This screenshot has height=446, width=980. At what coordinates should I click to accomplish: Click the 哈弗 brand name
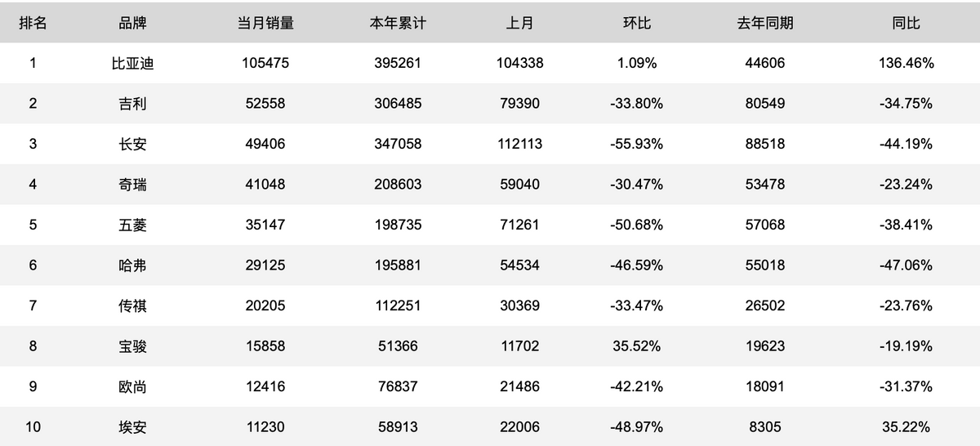click(132, 265)
